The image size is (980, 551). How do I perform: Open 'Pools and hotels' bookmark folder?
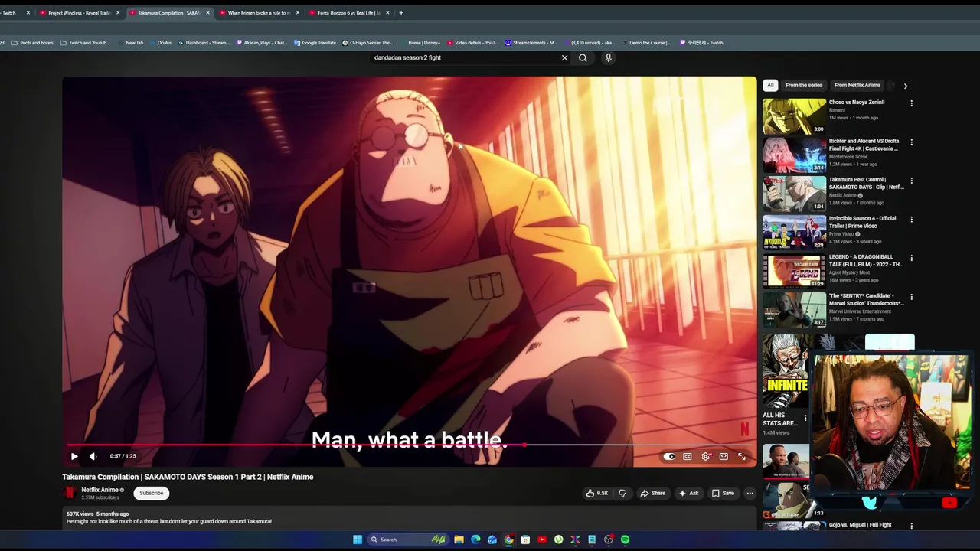tap(31, 43)
